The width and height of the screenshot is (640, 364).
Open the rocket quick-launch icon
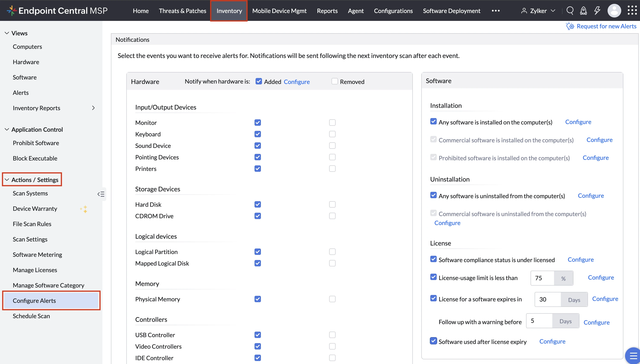(583, 11)
